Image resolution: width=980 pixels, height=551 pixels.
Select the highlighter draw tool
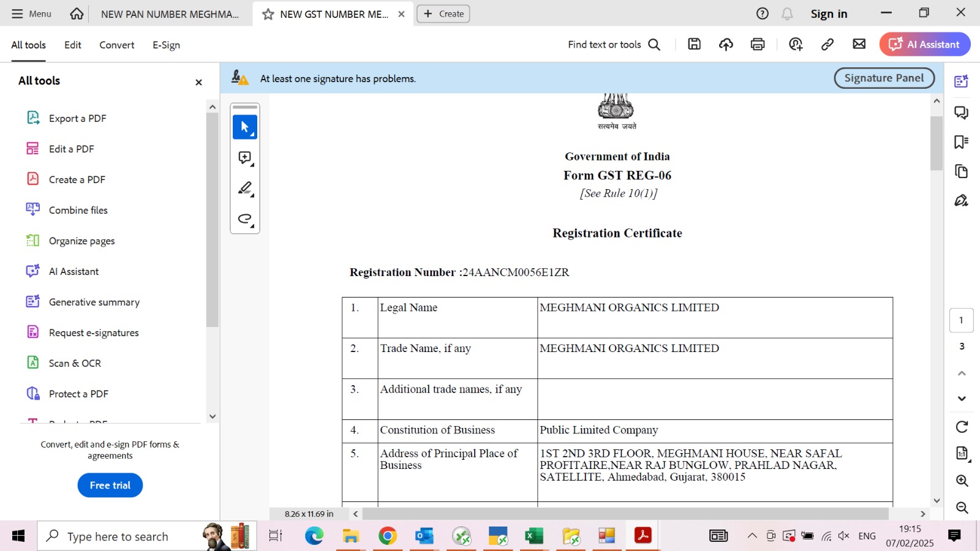coord(245,188)
